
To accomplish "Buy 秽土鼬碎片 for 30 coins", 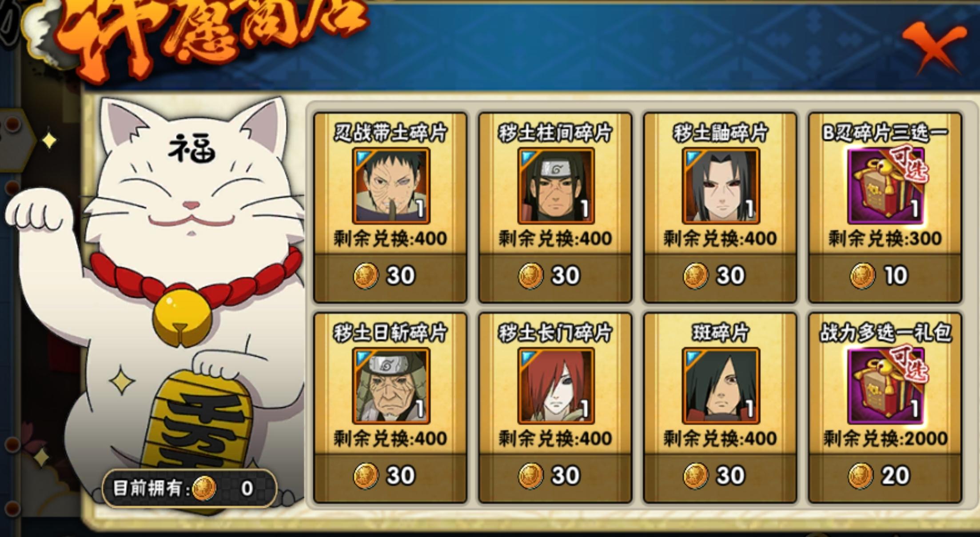I will (x=720, y=276).
